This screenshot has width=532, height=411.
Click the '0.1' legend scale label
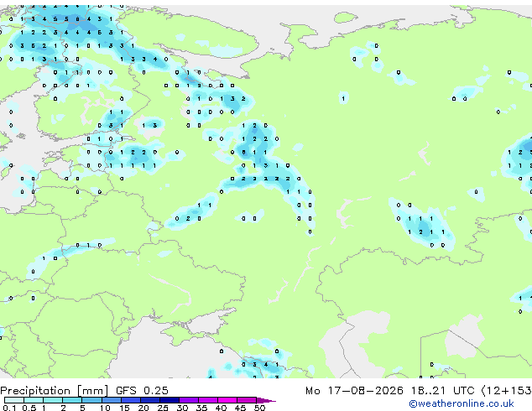click(9, 408)
